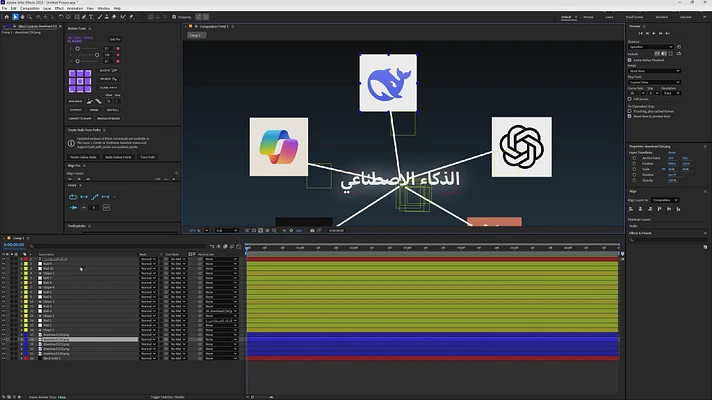
Task: Select the Clone Stamp tool
Action: point(107,17)
